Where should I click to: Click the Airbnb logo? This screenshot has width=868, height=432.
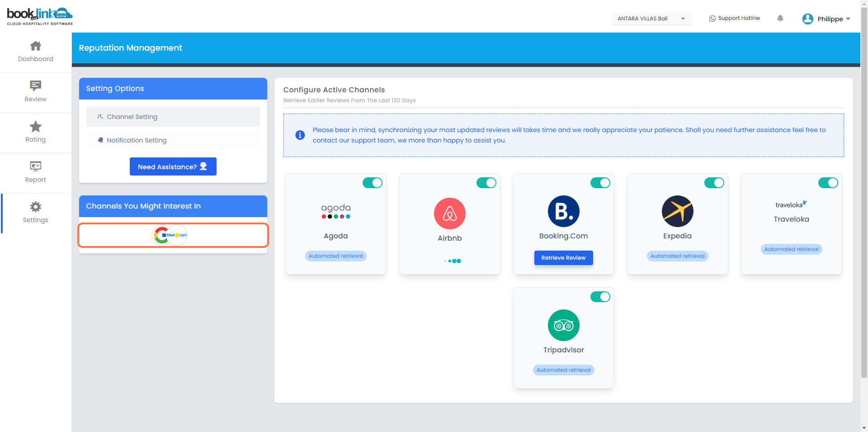pos(450,214)
